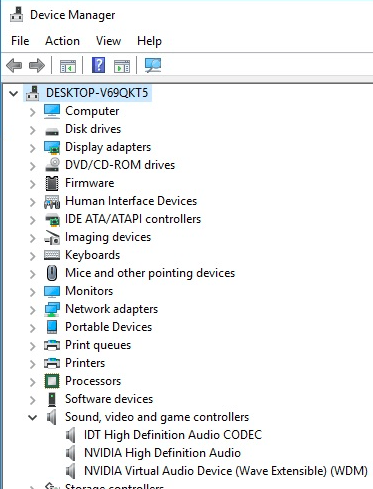Image resolution: width=373 pixels, height=489 pixels.
Task: Click the Portable Devices icon
Action: click(52, 327)
